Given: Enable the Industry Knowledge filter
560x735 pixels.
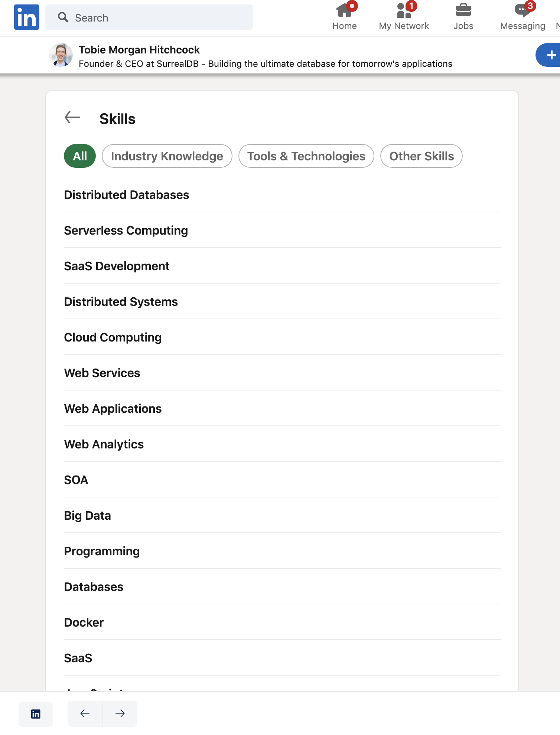Looking at the screenshot, I should [166, 156].
